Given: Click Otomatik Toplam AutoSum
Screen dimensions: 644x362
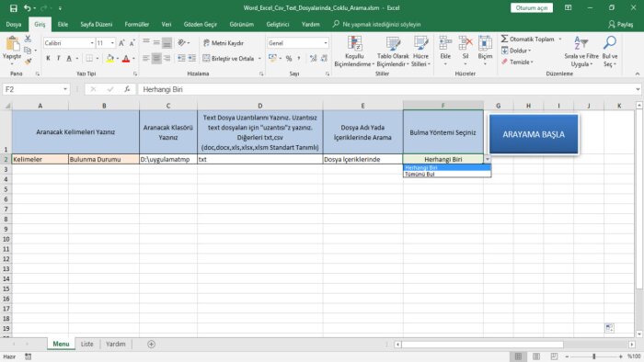Looking at the screenshot, I should (x=527, y=39).
